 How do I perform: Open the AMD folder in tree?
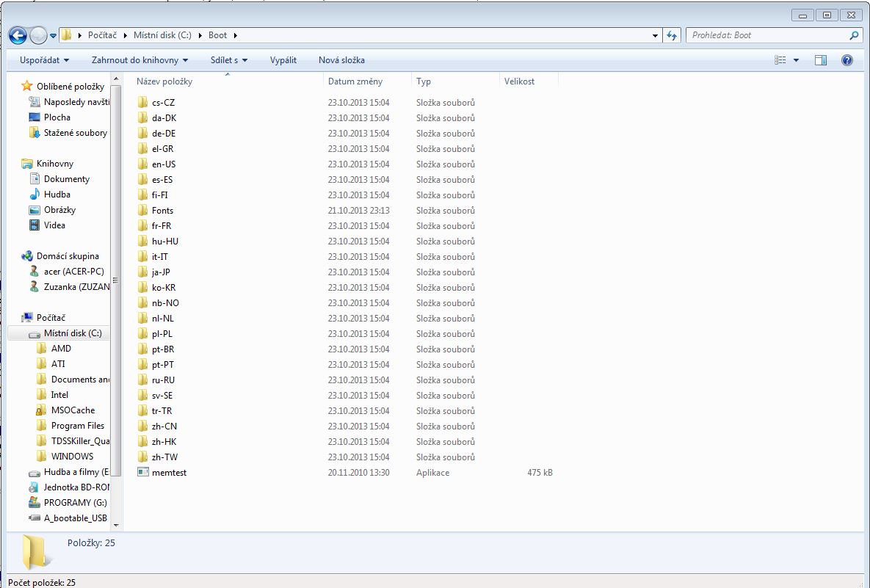(61, 349)
